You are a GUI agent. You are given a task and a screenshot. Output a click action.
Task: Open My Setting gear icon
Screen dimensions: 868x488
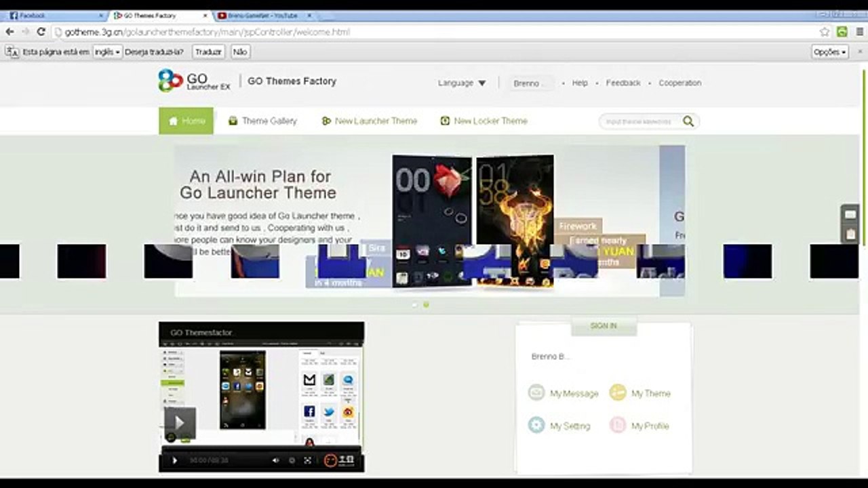(x=536, y=425)
